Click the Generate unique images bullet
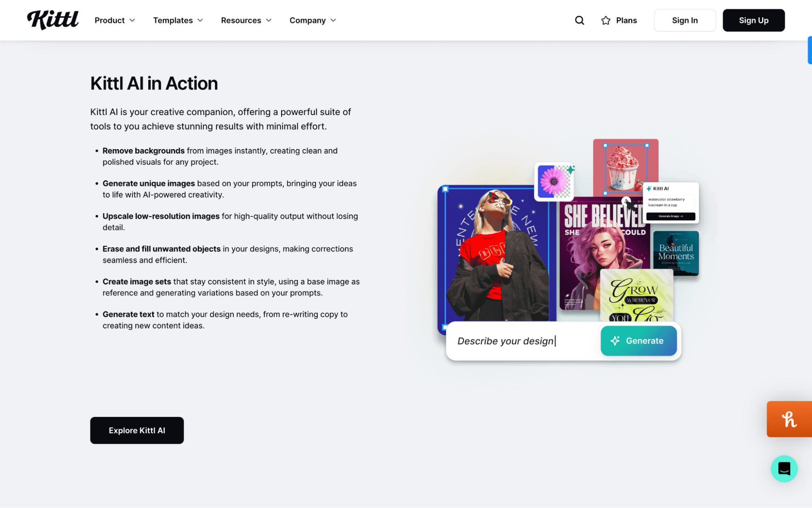The height and width of the screenshot is (508, 812). (230, 189)
